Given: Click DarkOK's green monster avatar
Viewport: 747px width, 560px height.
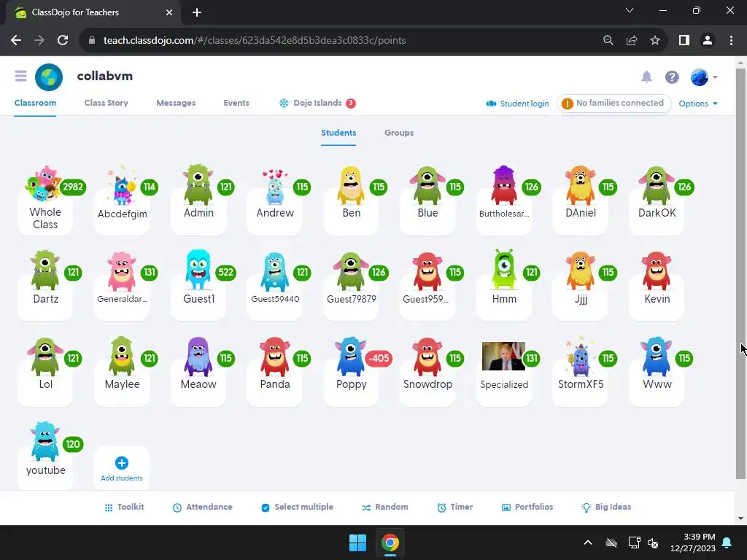Looking at the screenshot, I should pyautogui.click(x=657, y=185).
